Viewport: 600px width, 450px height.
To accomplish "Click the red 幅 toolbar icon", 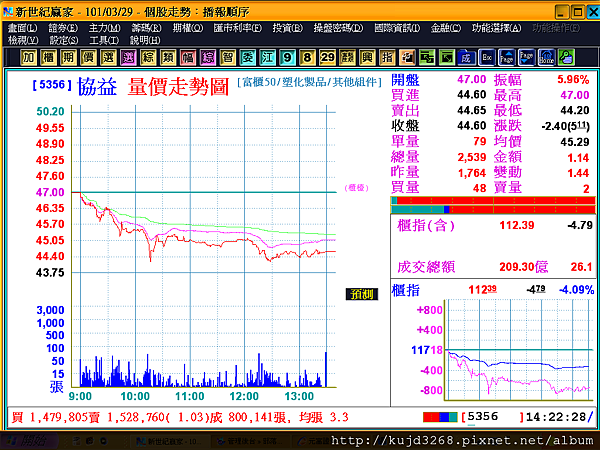I will point(188,58).
